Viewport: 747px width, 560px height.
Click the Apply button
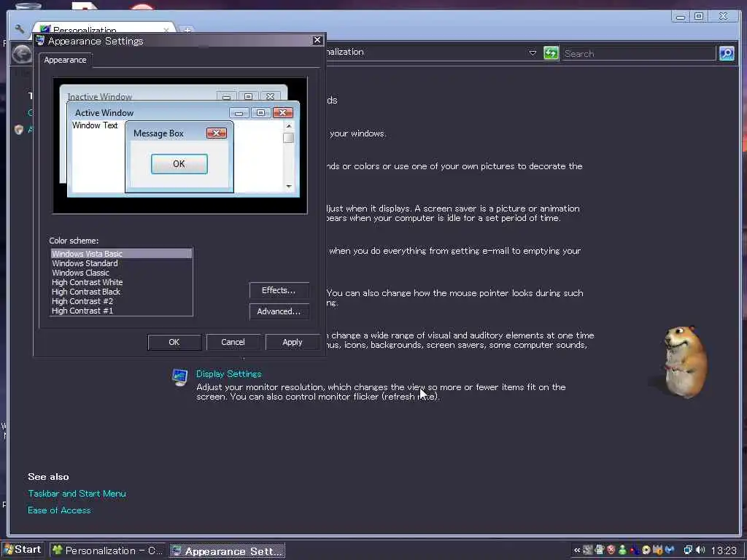click(x=292, y=342)
